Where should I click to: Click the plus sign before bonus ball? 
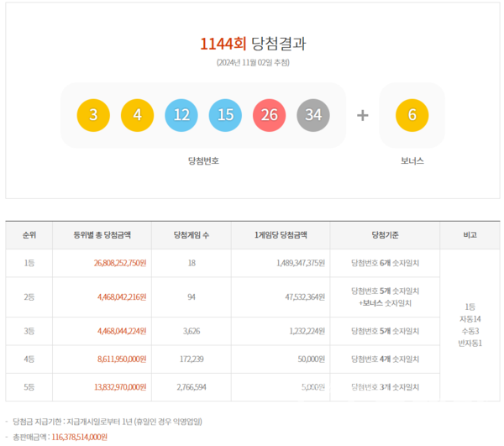coord(363,115)
